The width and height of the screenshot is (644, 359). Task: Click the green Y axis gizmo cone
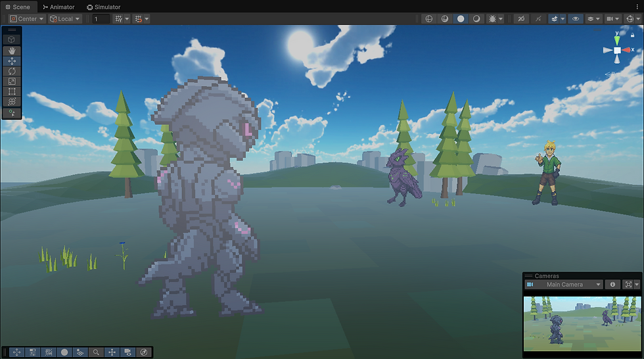tap(617, 40)
